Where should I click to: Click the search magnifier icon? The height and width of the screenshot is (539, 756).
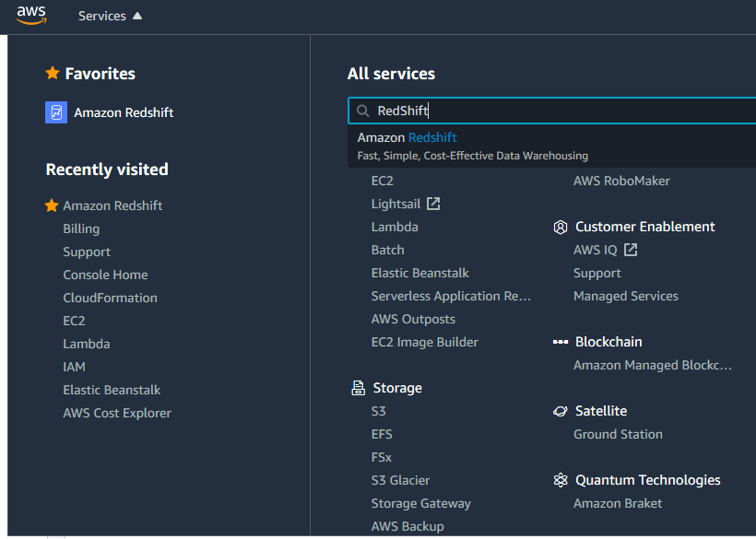coord(362,111)
